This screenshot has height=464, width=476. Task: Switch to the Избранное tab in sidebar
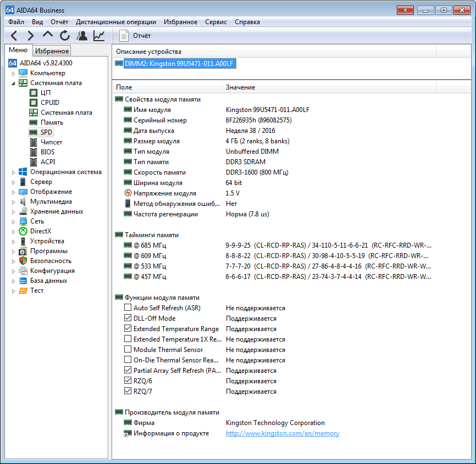click(x=52, y=51)
